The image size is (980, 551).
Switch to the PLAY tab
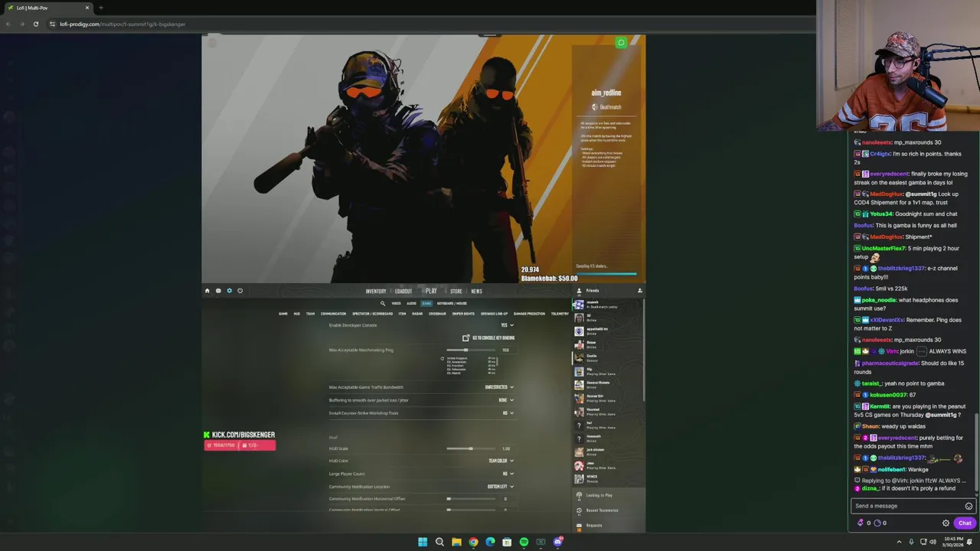point(431,291)
